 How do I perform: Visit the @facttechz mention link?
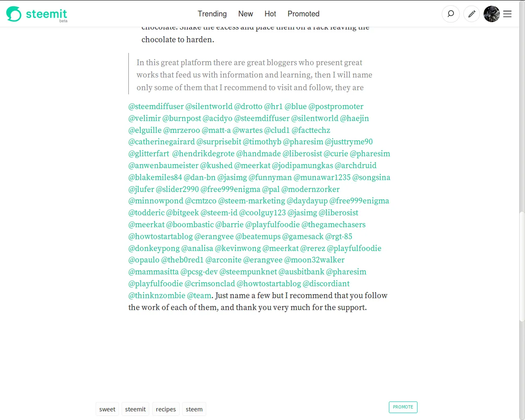click(311, 130)
